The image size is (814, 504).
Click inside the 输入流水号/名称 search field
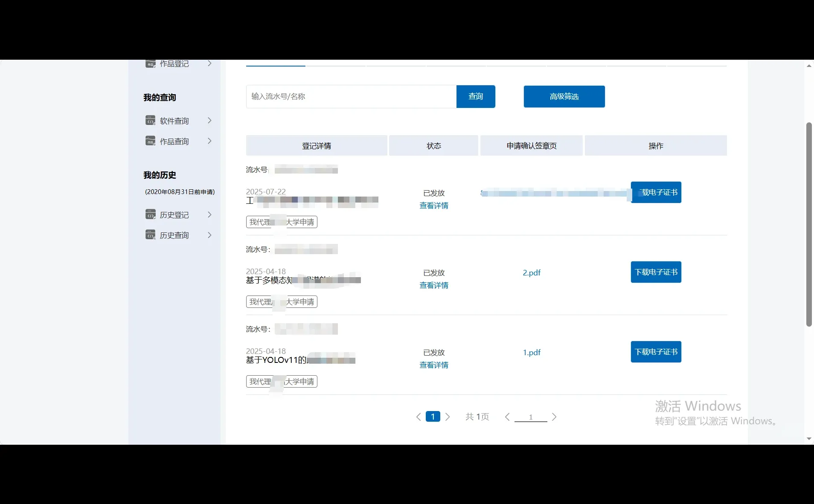pos(351,96)
